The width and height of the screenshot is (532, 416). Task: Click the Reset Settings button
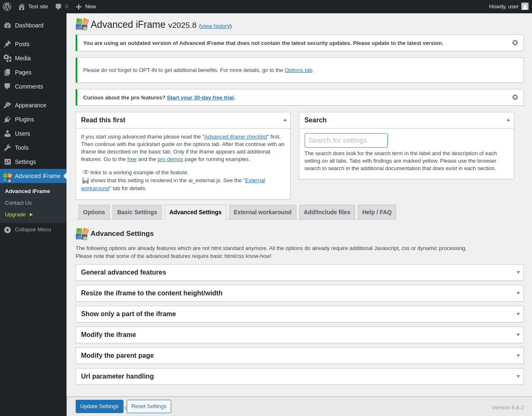pyautogui.click(x=149, y=406)
